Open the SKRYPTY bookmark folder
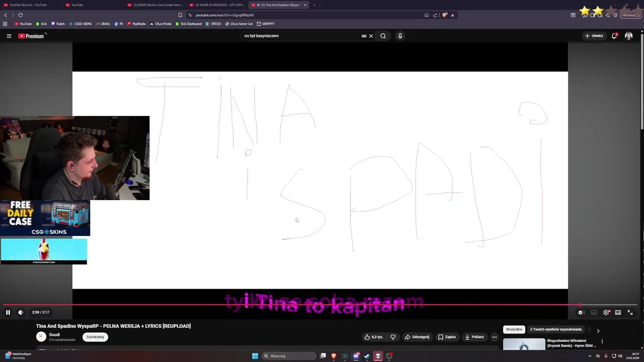This screenshot has height=362, width=644. coord(266,24)
